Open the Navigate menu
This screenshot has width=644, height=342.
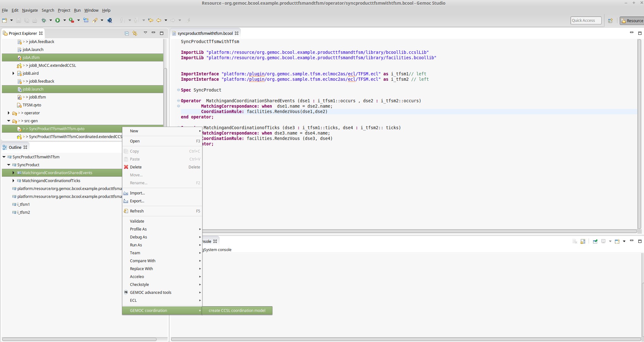pyautogui.click(x=30, y=10)
